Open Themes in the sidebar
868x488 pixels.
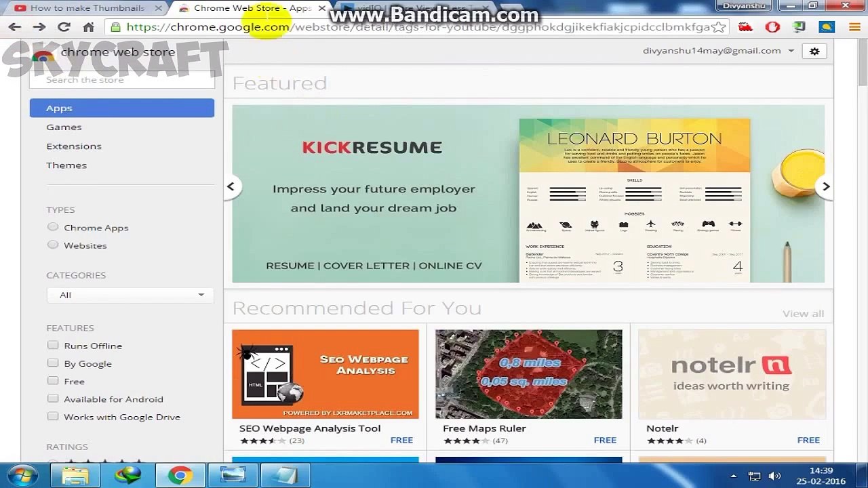click(x=66, y=165)
